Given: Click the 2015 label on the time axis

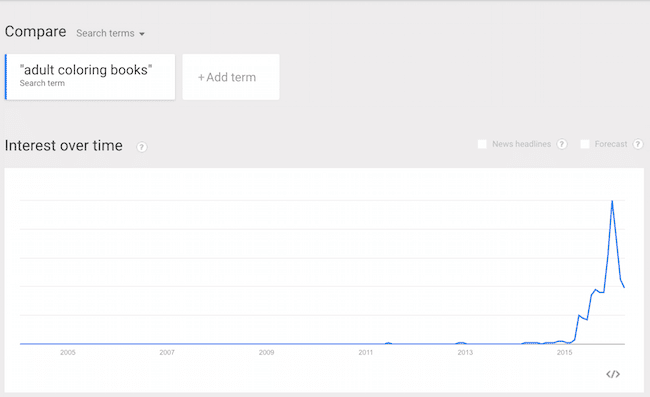Looking at the screenshot, I should pos(564,352).
